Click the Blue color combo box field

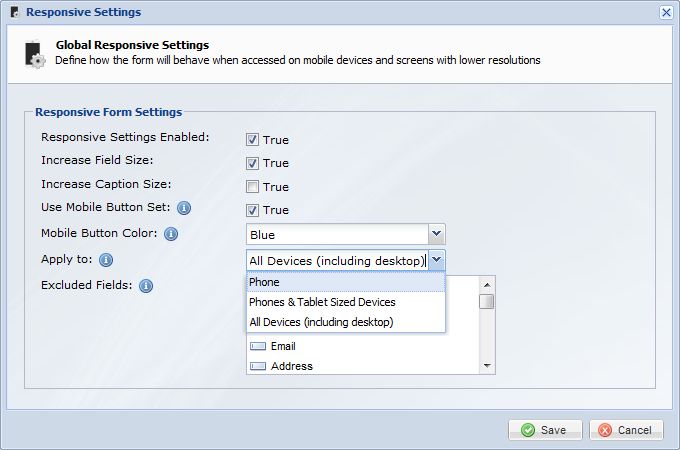[337, 235]
